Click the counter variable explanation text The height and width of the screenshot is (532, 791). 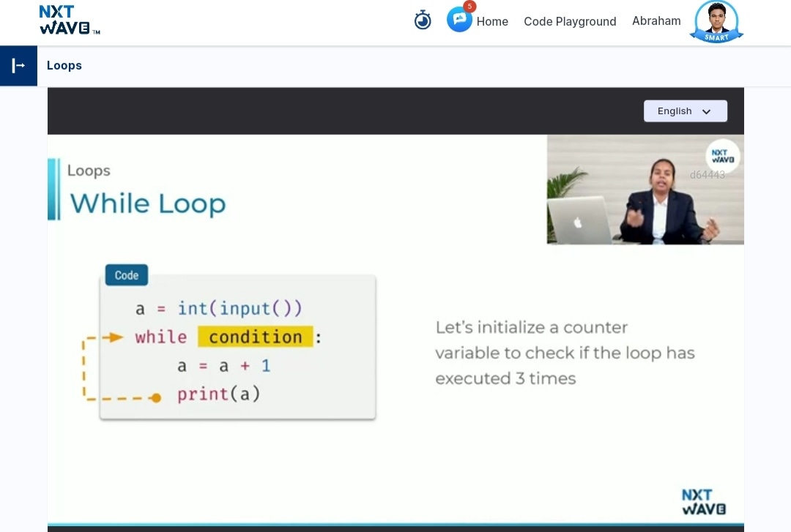pyautogui.click(x=565, y=353)
